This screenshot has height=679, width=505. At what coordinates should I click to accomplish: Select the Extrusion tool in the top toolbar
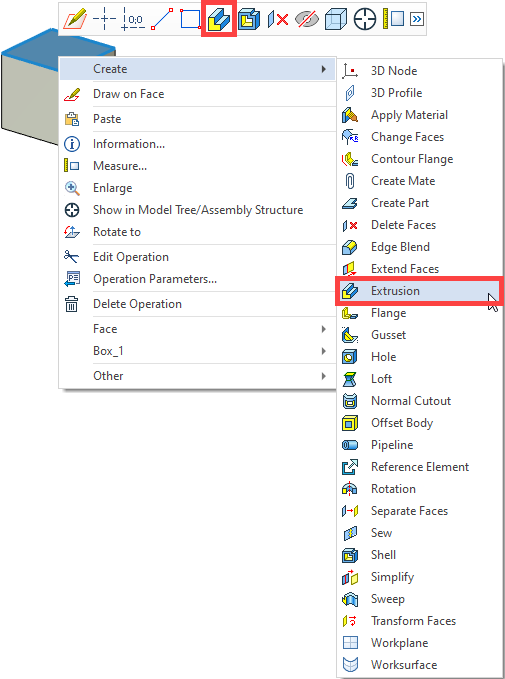[x=219, y=19]
